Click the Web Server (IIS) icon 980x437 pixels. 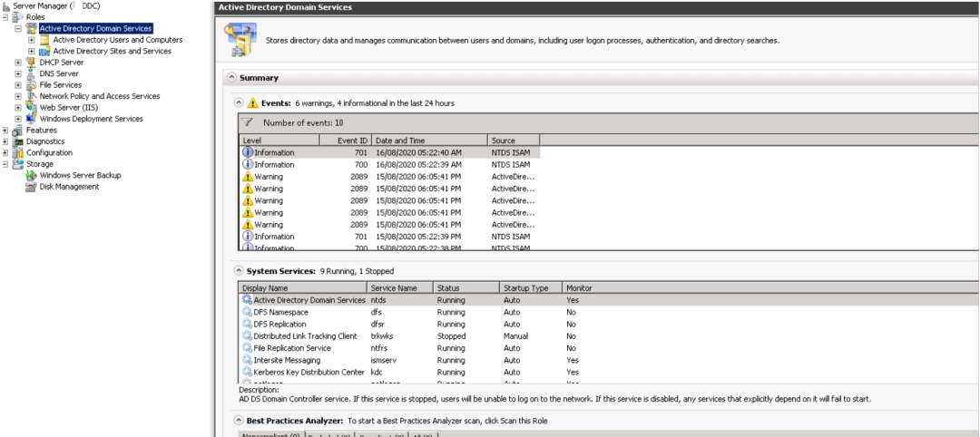31,107
